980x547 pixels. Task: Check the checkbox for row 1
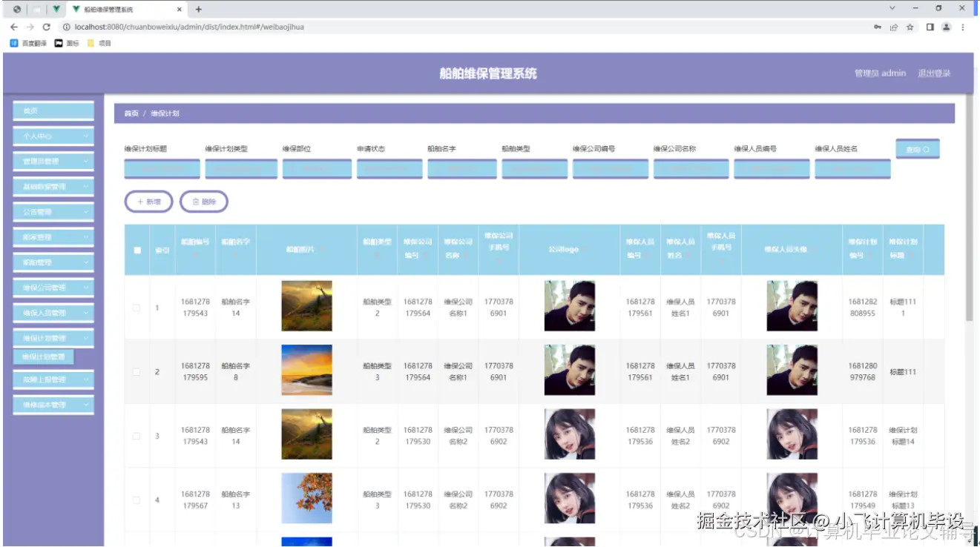[x=137, y=308]
